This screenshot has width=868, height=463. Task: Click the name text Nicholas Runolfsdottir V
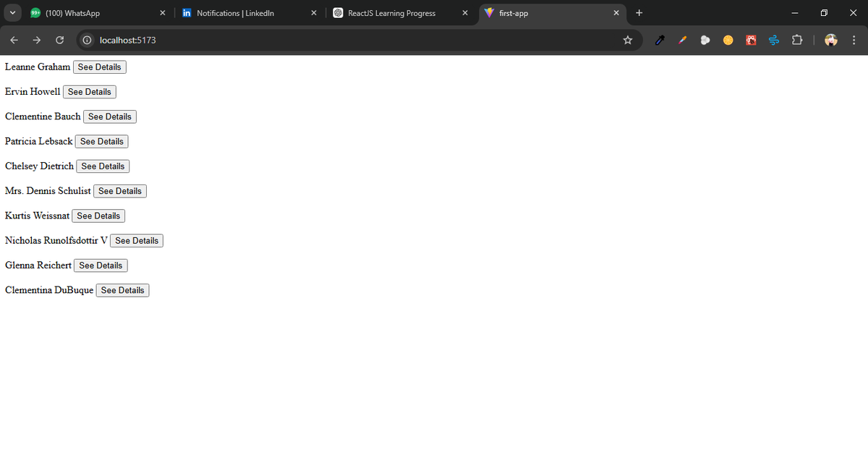(x=56, y=240)
